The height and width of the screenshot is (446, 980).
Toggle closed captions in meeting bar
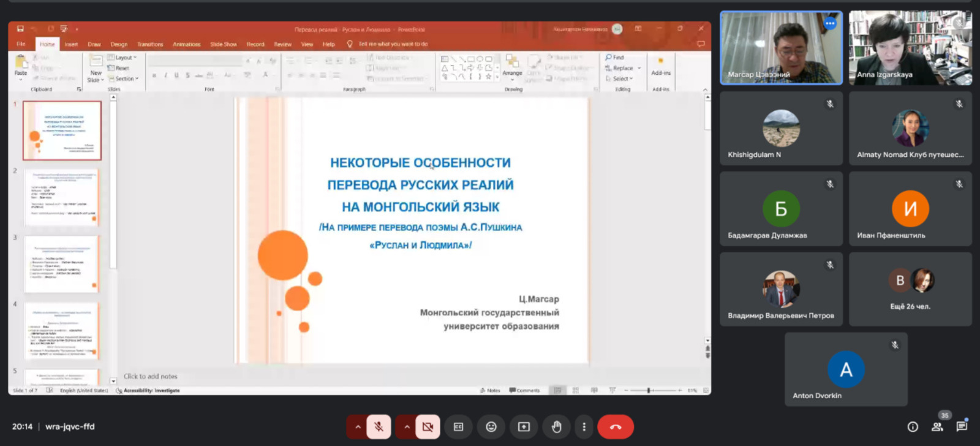point(458,427)
